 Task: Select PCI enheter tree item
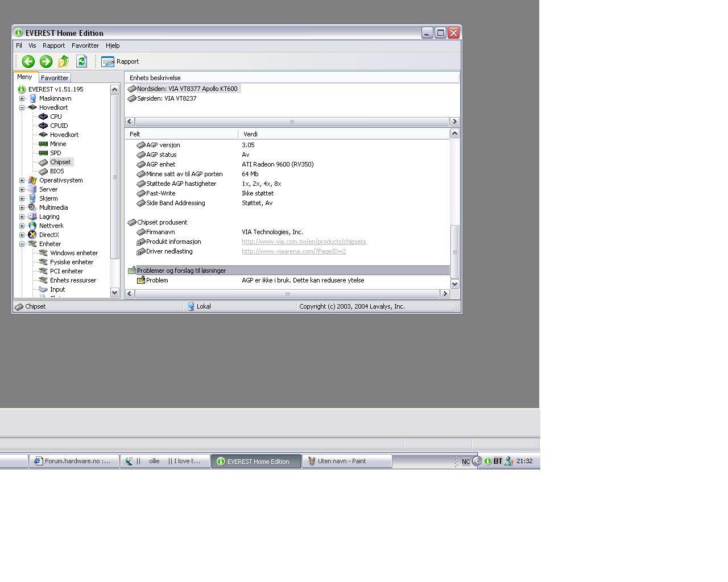click(x=67, y=271)
